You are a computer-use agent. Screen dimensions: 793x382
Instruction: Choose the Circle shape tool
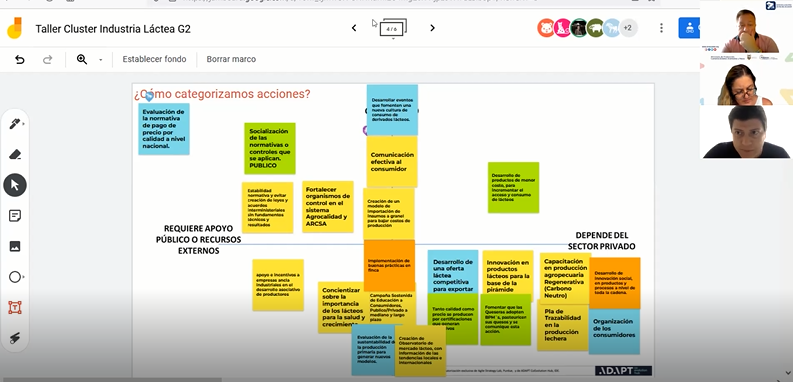coord(15,277)
